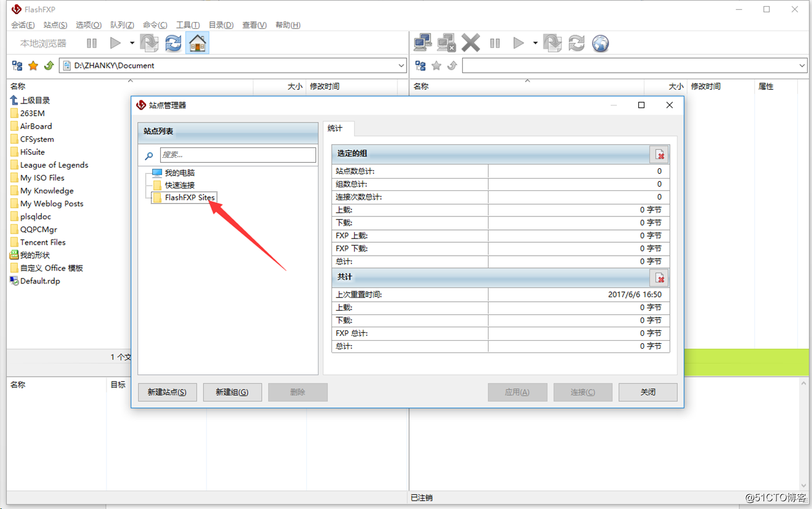
Task: Click the local pane play transfer icon
Action: pyautogui.click(x=115, y=43)
